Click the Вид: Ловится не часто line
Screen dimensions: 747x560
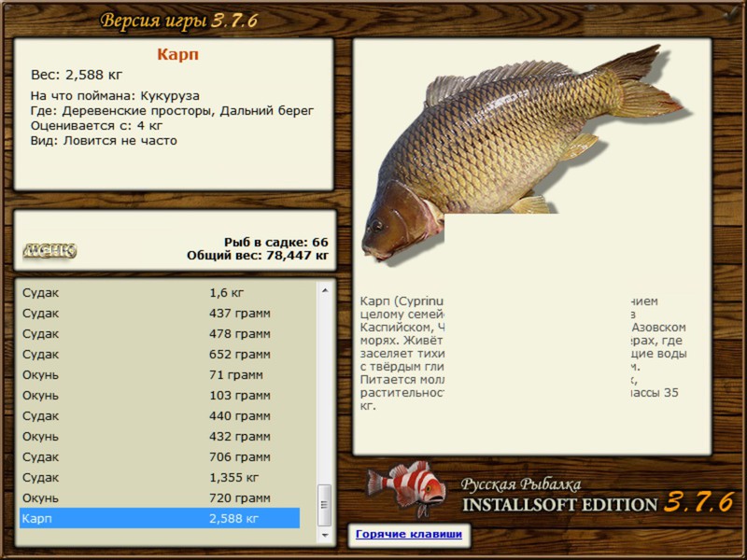(x=104, y=141)
